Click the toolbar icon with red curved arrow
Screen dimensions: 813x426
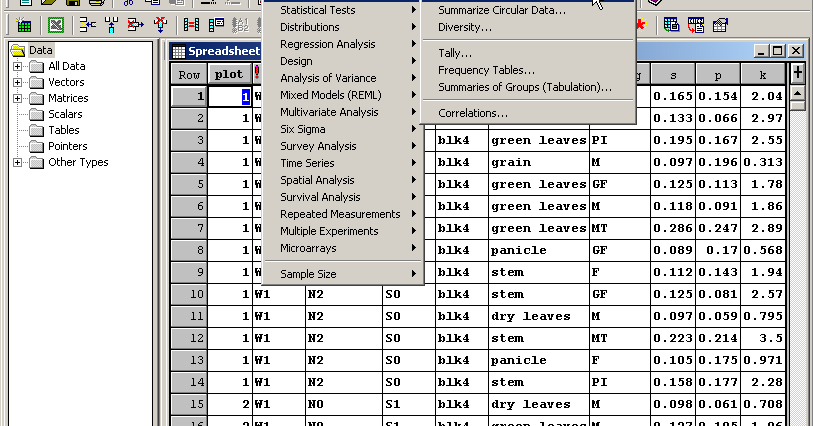tap(696, 24)
